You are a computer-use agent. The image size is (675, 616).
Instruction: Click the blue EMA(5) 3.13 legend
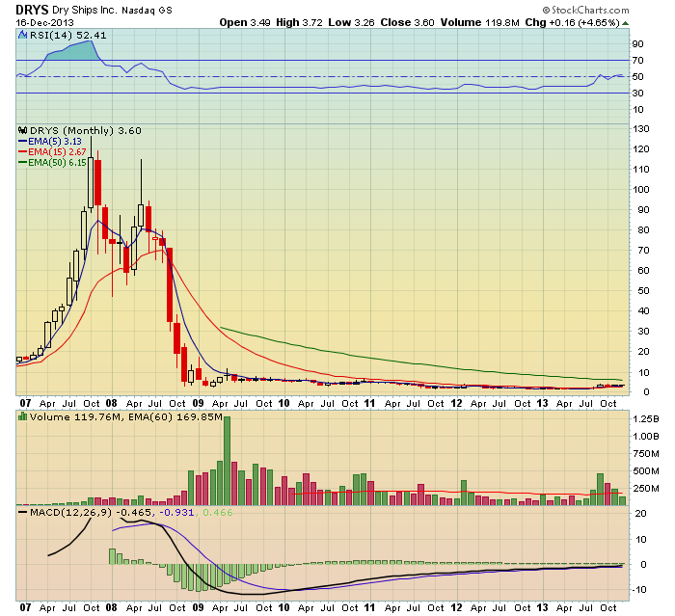click(50, 141)
